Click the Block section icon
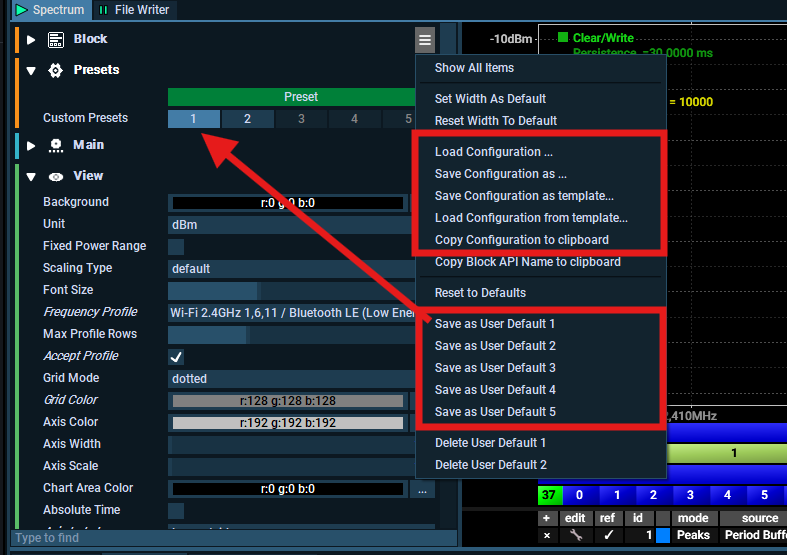 56,39
